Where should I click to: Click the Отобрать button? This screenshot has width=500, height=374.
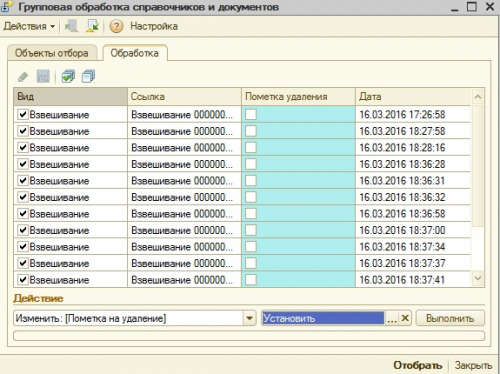pyautogui.click(x=418, y=365)
